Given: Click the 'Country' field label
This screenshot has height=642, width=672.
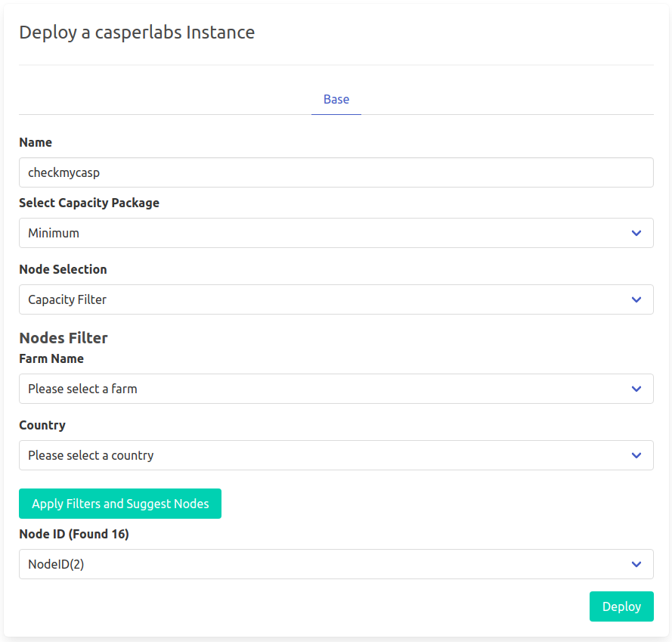Looking at the screenshot, I should (42, 426).
